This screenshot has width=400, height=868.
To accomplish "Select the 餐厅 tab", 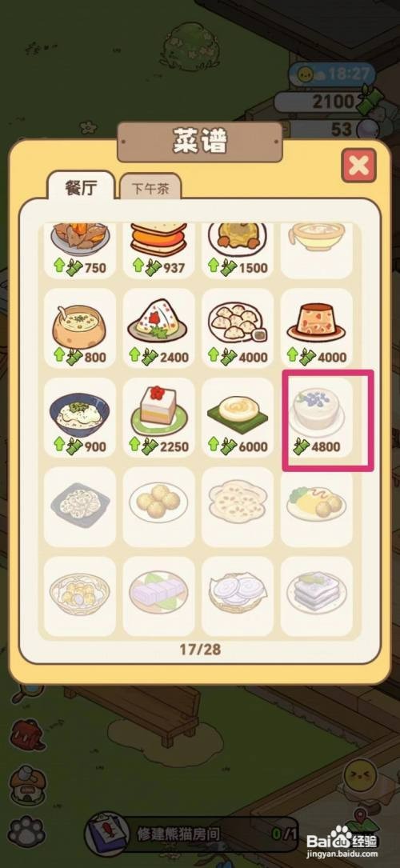I will tap(82, 186).
